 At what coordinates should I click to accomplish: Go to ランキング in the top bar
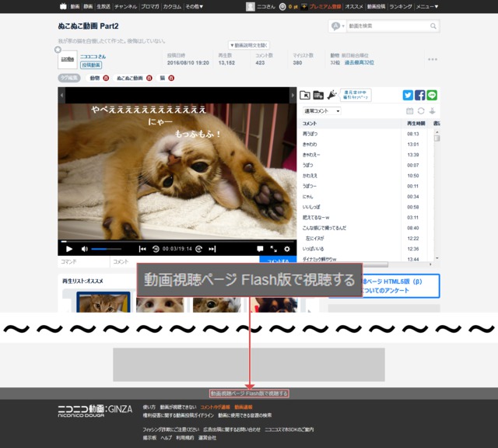(401, 6)
